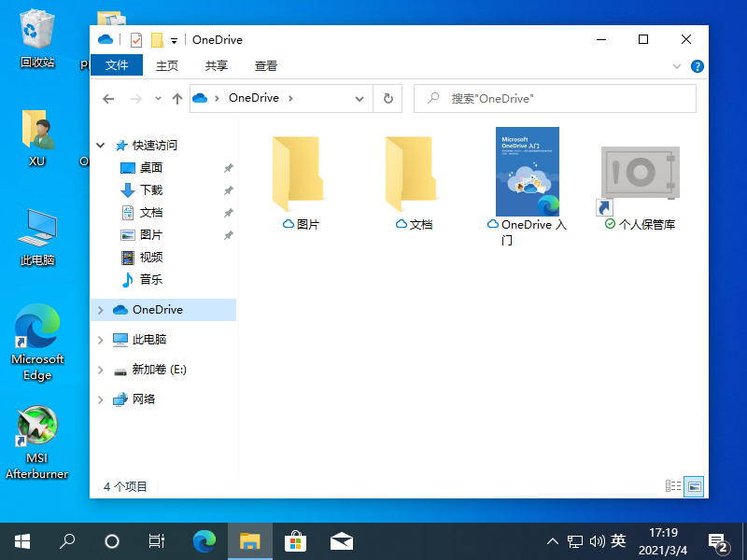This screenshot has width=747, height=560.
Task: Open the address bar dropdown arrow
Action: tap(359, 98)
